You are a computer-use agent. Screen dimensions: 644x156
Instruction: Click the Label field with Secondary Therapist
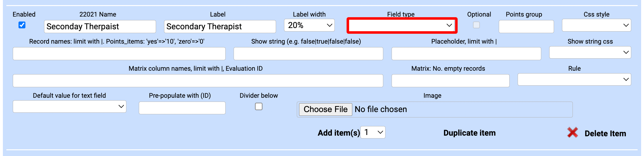click(220, 27)
